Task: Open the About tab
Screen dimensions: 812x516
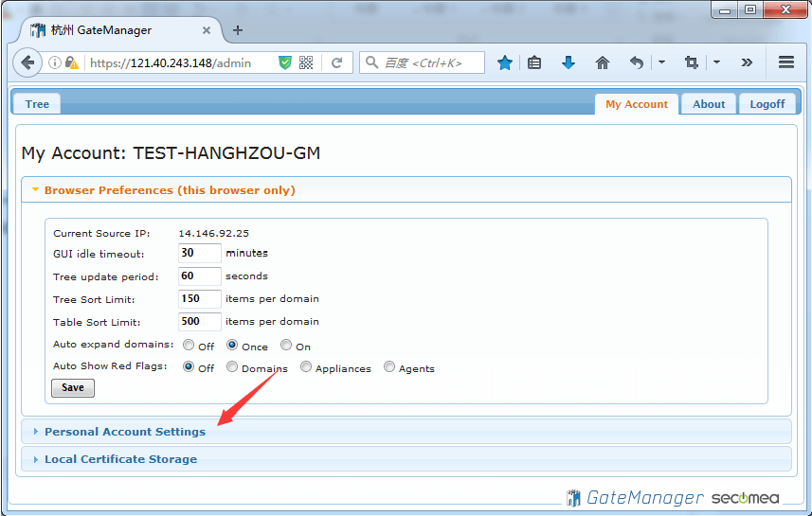Action: (x=708, y=104)
